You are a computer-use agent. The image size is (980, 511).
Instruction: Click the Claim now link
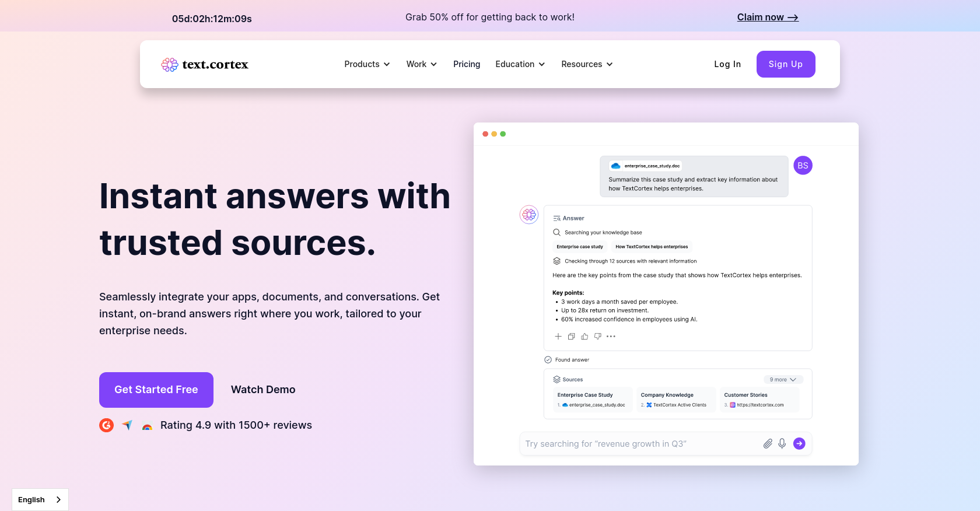pyautogui.click(x=768, y=17)
